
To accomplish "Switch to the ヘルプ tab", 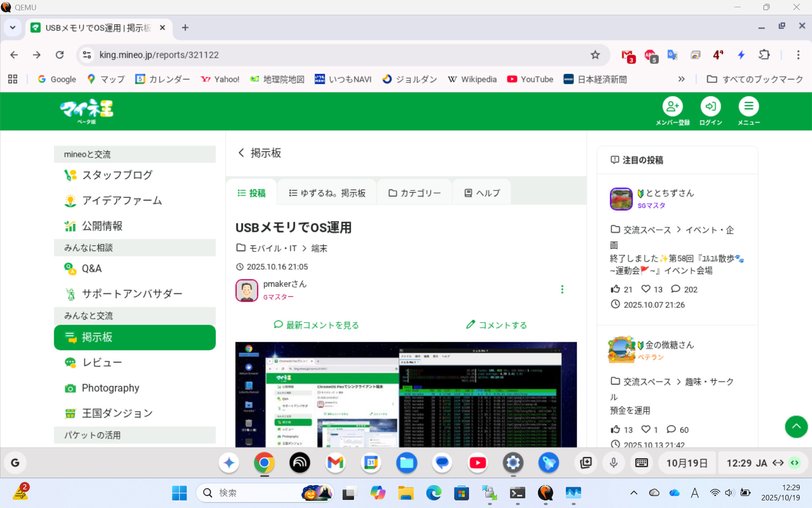I will click(482, 193).
